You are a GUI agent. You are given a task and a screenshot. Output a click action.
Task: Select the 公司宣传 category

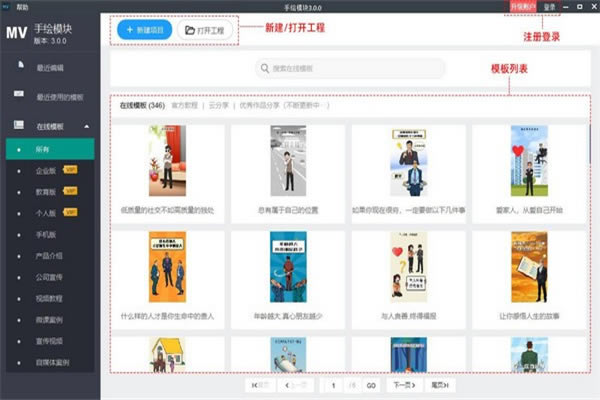coord(50,277)
